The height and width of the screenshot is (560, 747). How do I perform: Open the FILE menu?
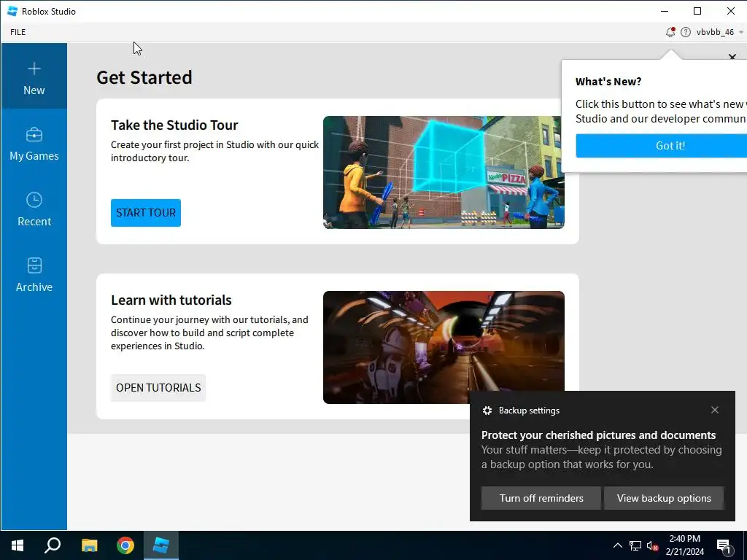click(x=18, y=32)
